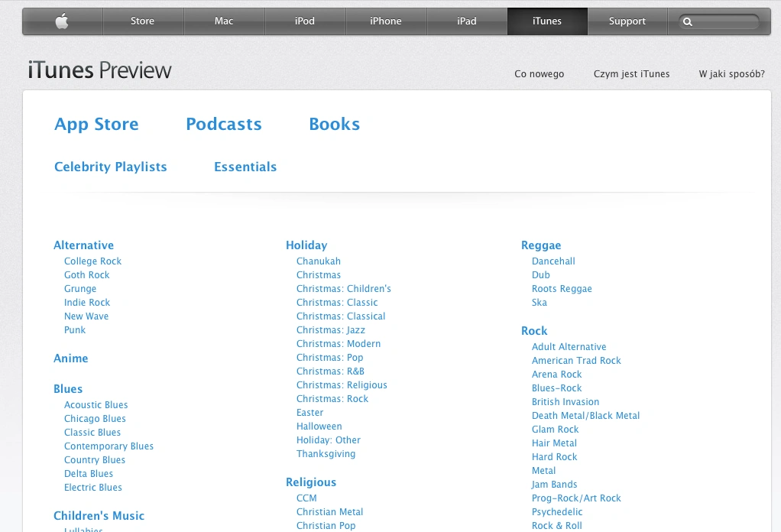This screenshot has width=781, height=532.
Task: Open the Anime genre
Action: coord(71,358)
